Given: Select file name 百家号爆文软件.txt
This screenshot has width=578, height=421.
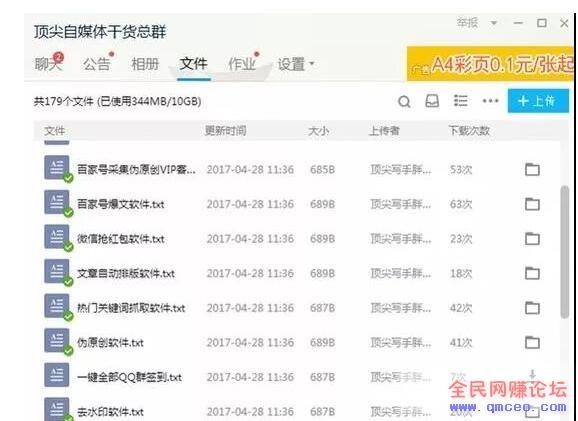Looking at the screenshot, I should [x=121, y=204].
